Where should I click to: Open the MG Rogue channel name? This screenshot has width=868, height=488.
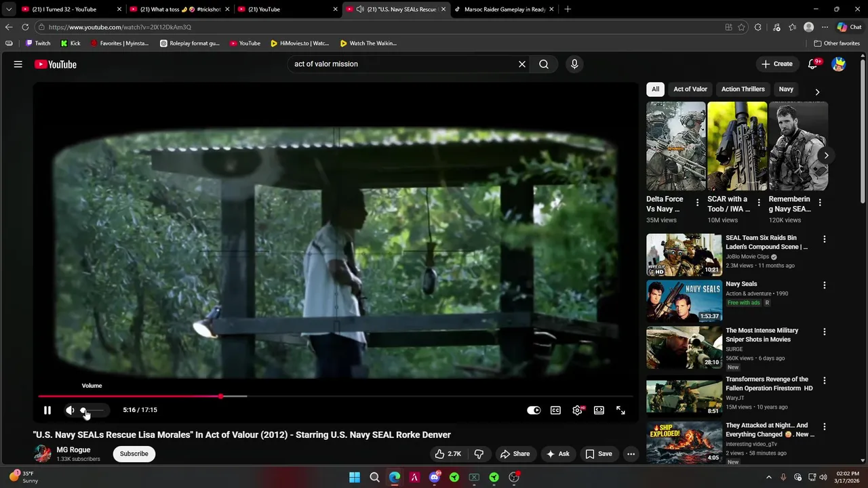pyautogui.click(x=73, y=450)
